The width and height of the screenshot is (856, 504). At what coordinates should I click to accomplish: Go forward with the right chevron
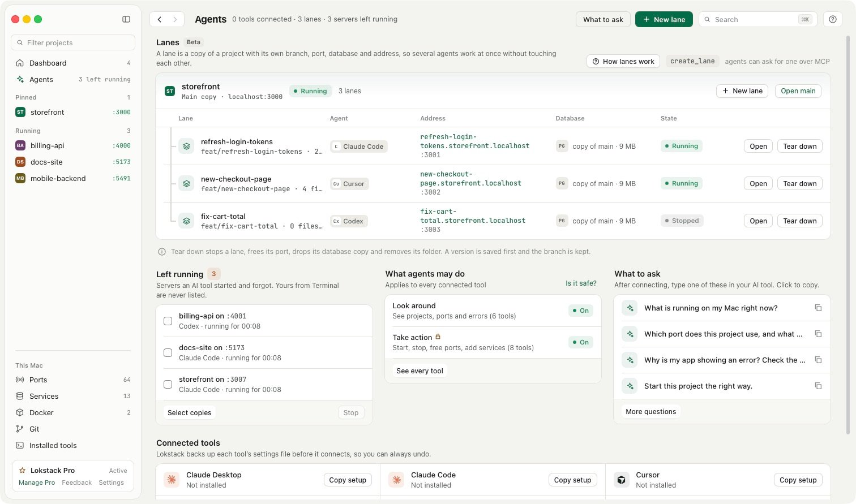click(x=175, y=19)
